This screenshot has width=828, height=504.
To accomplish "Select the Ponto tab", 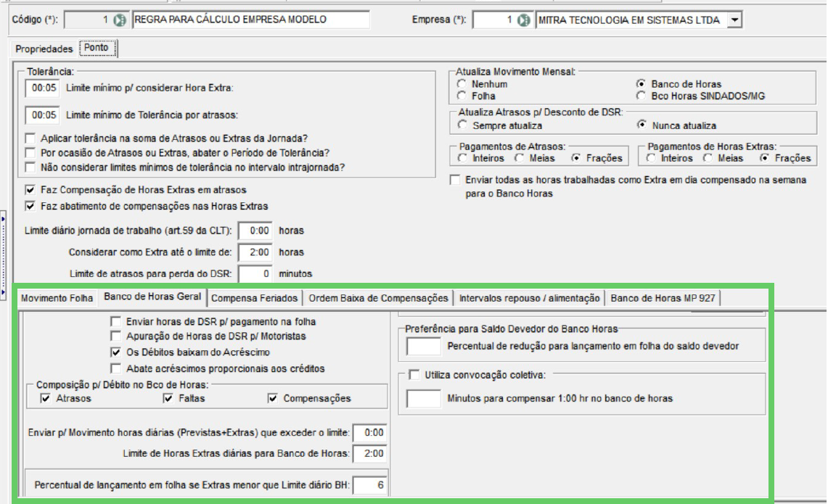I will pyautogui.click(x=97, y=47).
